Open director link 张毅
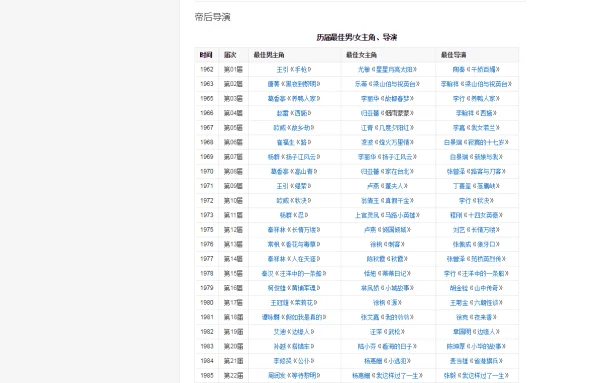This screenshot has width=600, height=383. pos(450,376)
